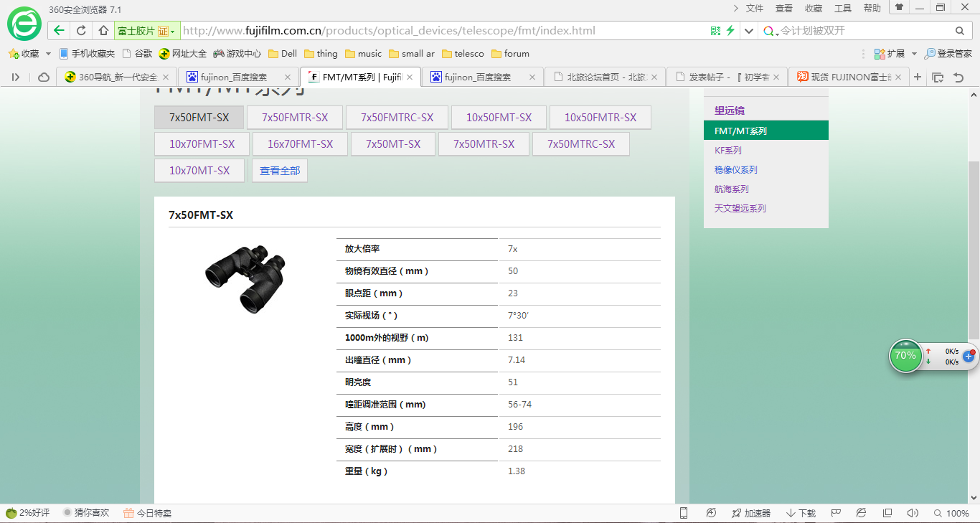Open the forum bookmarks folder
Screen dimensions: 980x523
[510, 54]
